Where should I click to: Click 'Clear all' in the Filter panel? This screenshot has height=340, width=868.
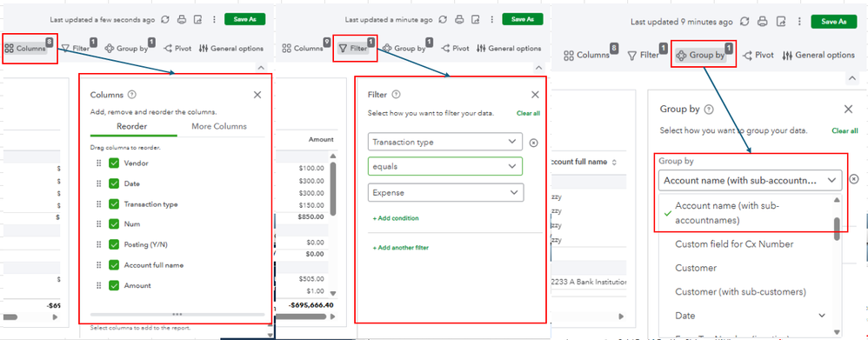point(528,114)
